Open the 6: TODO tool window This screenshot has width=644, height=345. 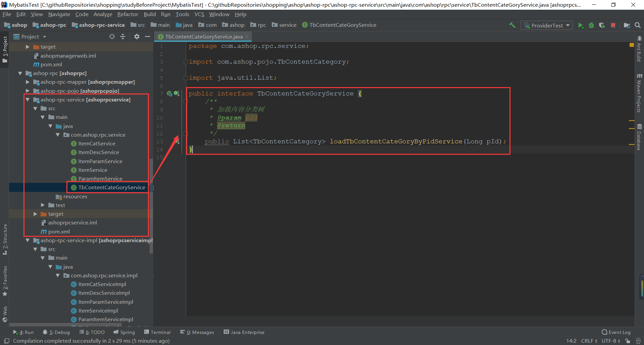pos(92,332)
